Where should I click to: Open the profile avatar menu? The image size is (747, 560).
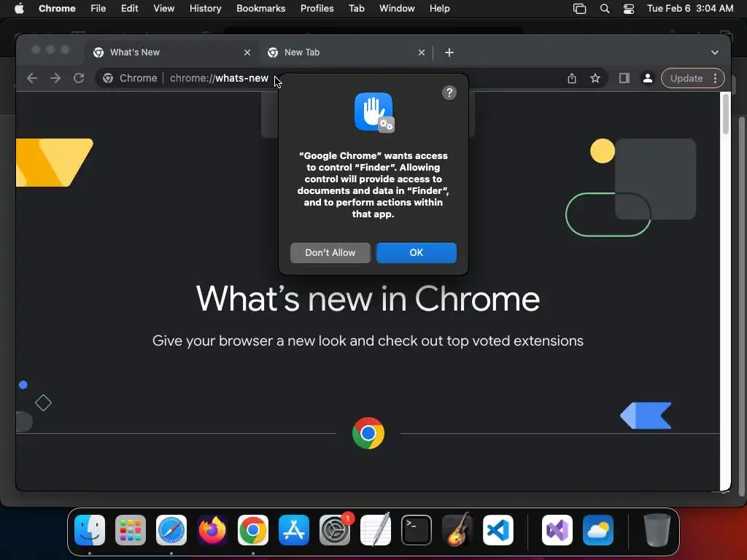pos(648,78)
